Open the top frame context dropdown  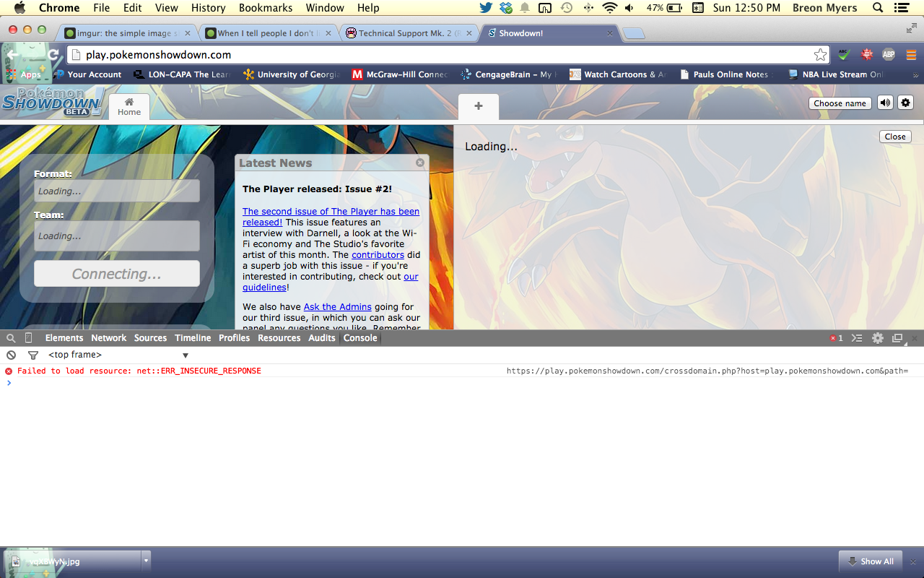click(118, 355)
